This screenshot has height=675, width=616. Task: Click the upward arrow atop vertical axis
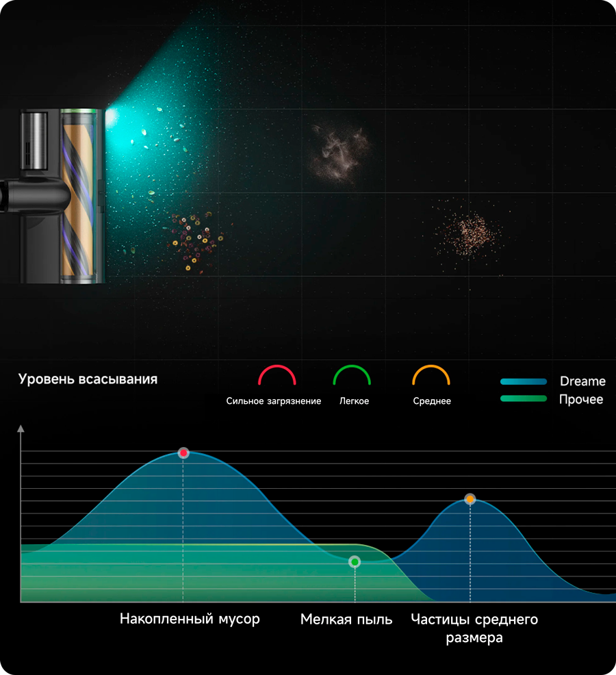click(21, 429)
